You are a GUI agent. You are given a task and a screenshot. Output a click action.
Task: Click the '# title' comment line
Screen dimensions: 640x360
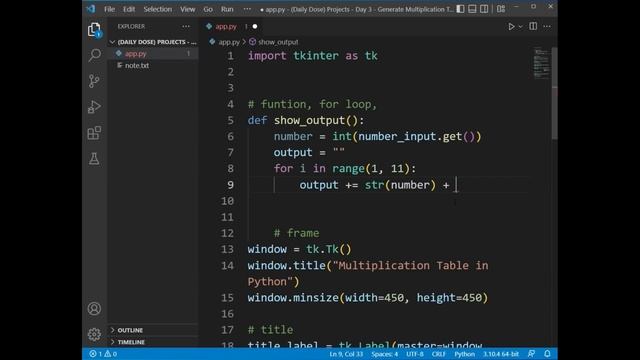tap(270, 330)
